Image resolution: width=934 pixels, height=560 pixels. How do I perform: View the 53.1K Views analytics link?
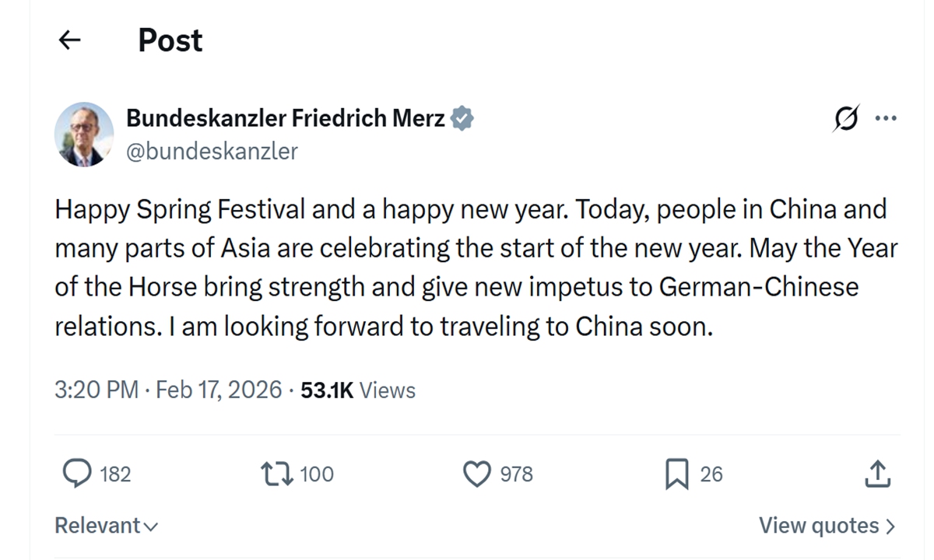click(x=358, y=390)
